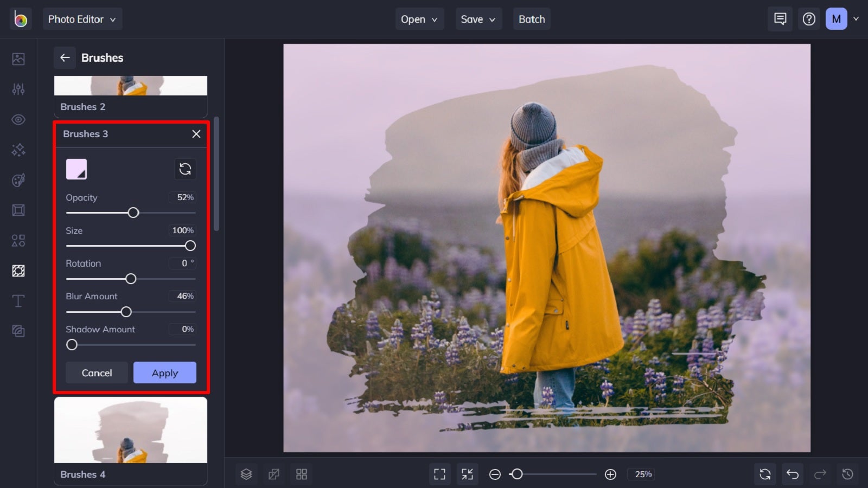Open edit history with the clock icon
868x488 pixels.
(846, 473)
